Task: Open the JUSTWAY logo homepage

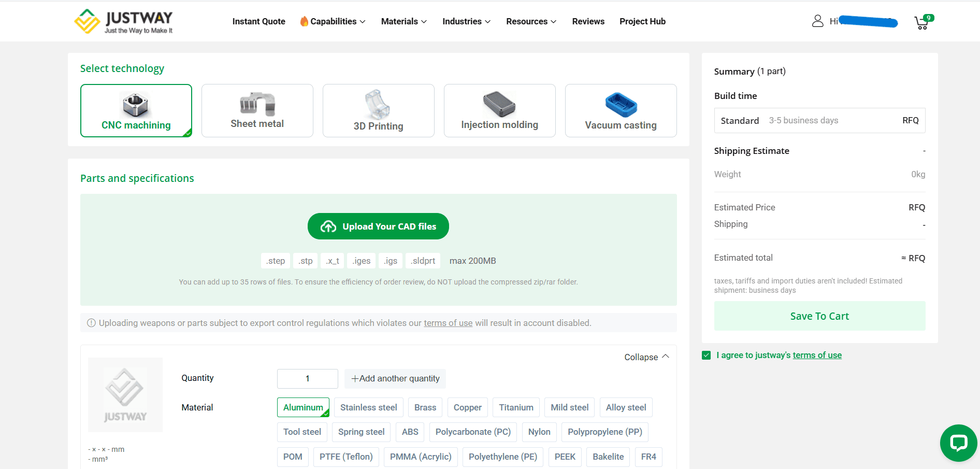Action: click(123, 21)
